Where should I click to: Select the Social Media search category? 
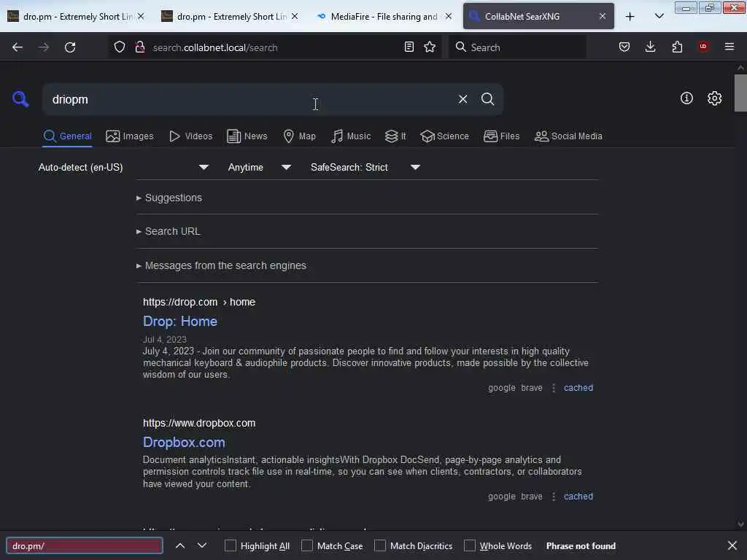[x=568, y=136]
